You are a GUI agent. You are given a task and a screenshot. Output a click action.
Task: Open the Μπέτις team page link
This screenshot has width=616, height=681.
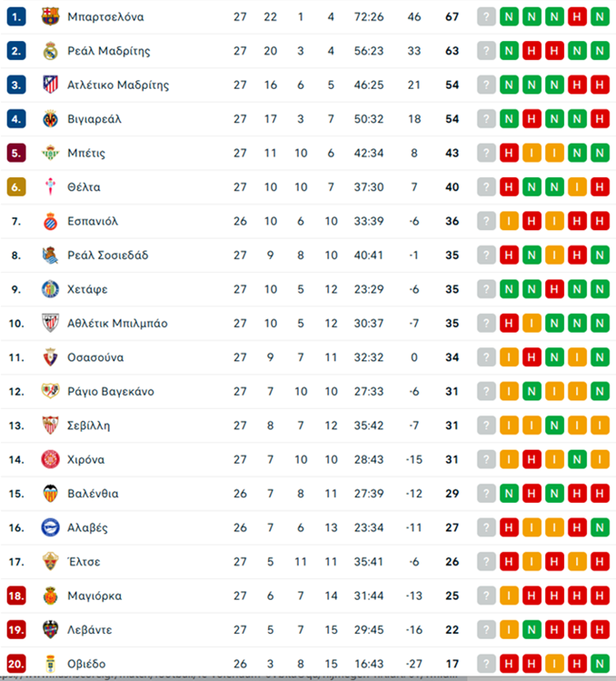coord(86,153)
